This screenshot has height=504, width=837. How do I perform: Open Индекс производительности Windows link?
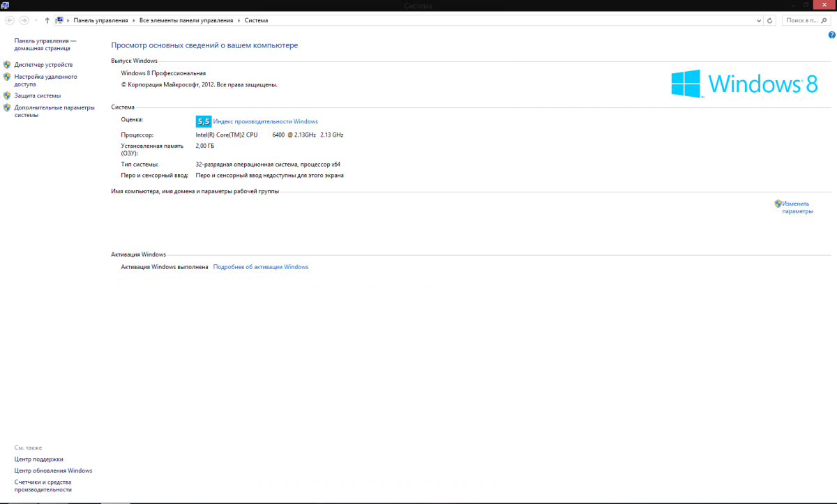click(266, 121)
